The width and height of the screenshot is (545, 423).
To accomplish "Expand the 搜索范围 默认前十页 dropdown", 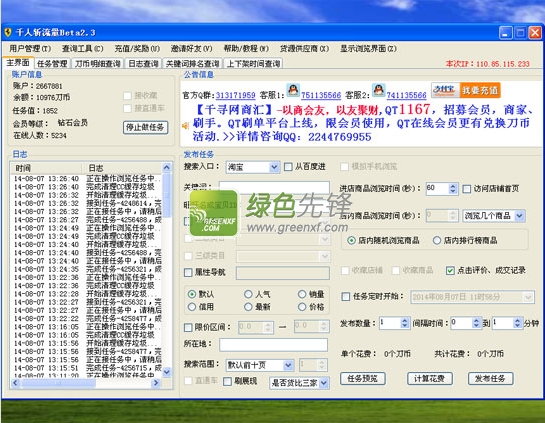I will click(x=288, y=365).
